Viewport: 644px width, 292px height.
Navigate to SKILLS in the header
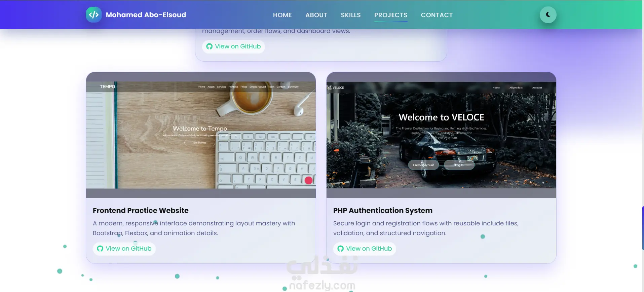[x=350, y=15]
